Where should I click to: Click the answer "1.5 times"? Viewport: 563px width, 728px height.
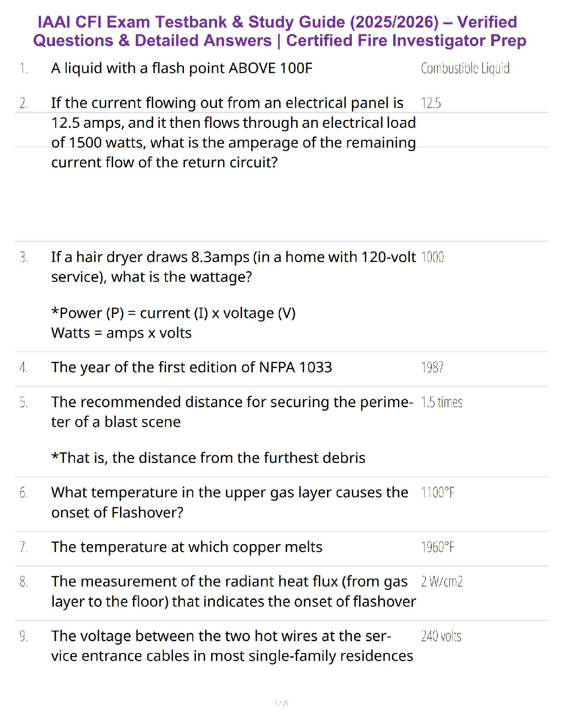point(441,402)
